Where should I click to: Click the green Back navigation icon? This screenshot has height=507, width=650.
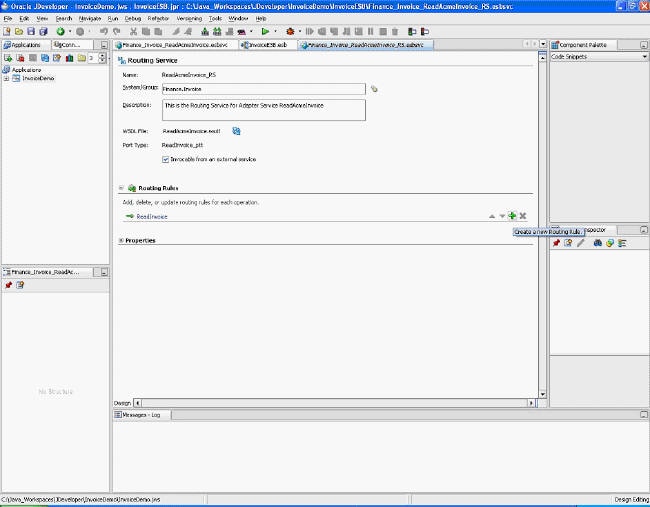[61, 32]
